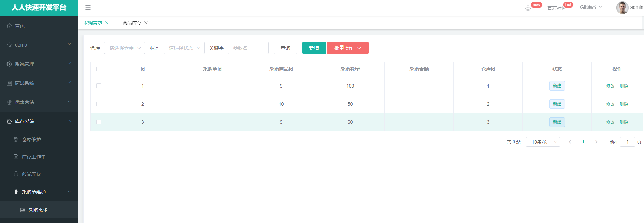Open the 请选择仓库 warehouse dropdown
The height and width of the screenshot is (223, 644).
tap(125, 48)
